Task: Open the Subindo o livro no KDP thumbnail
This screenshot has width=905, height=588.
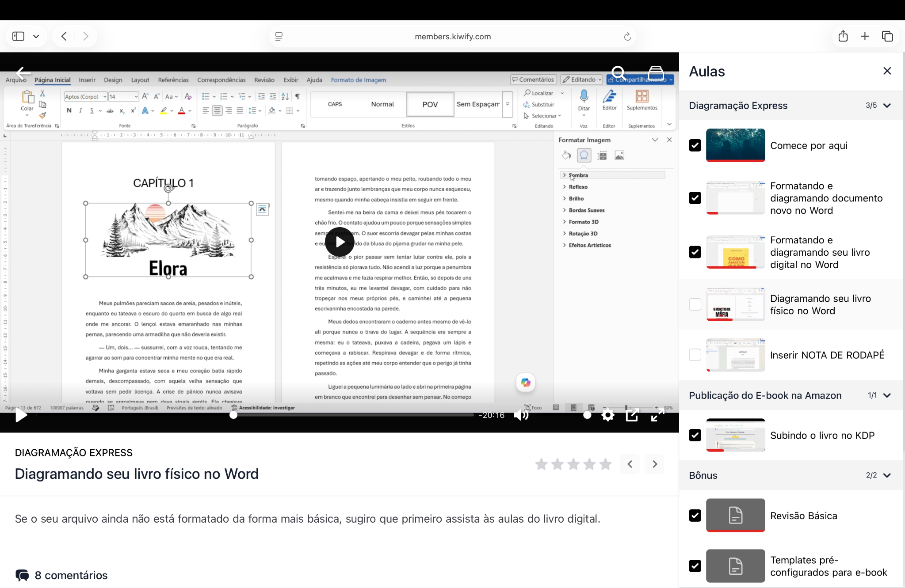Action: (x=736, y=435)
